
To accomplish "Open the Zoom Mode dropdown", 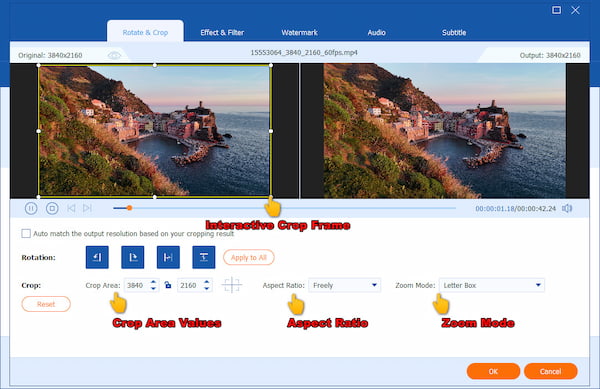I will pyautogui.click(x=492, y=285).
